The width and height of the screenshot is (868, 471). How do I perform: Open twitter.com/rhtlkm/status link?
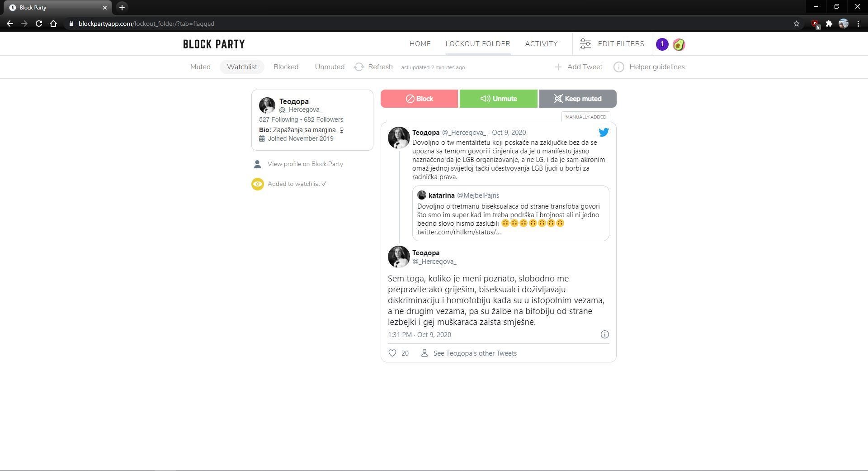(459, 232)
